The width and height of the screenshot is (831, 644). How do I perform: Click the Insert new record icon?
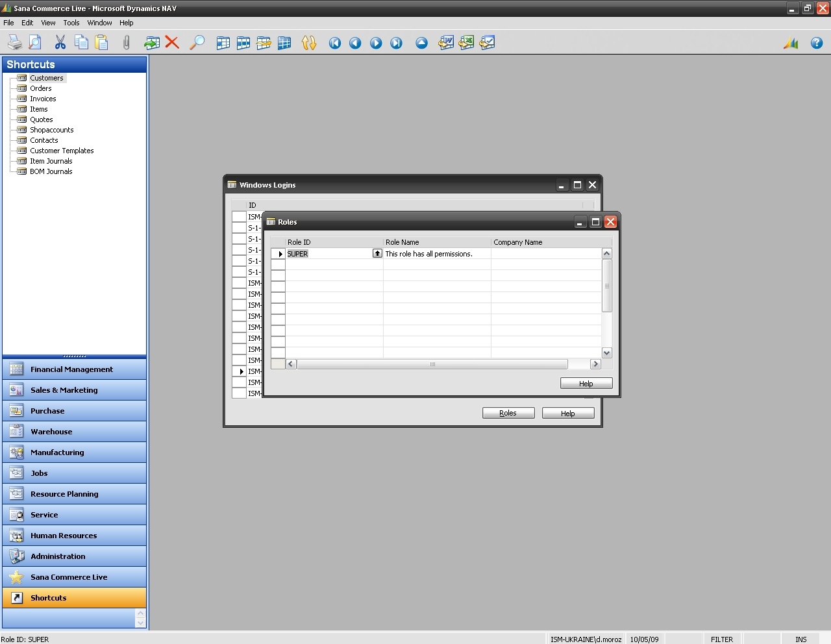152,43
